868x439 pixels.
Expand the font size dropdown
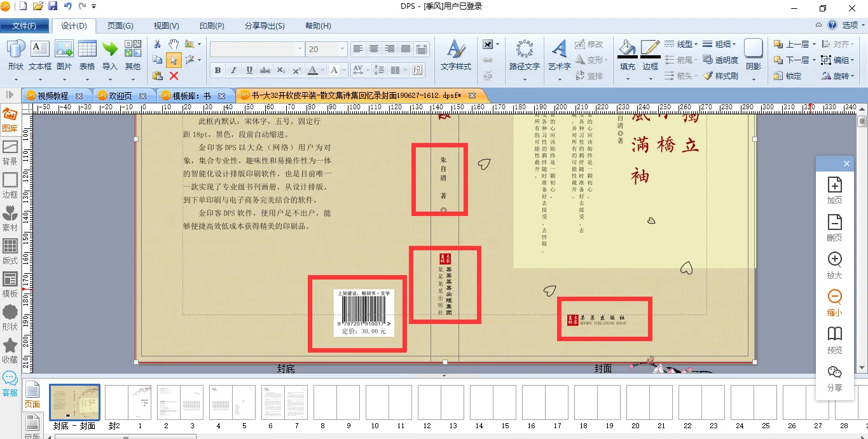(x=343, y=49)
